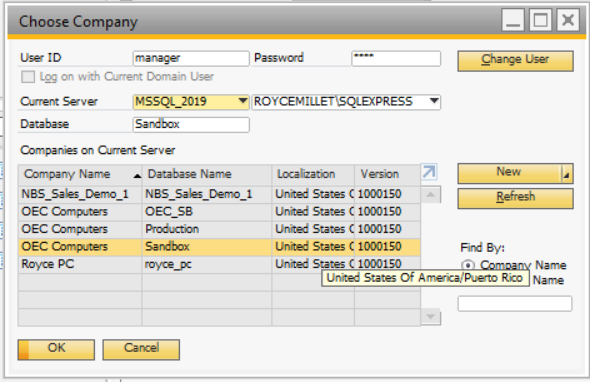Maximize the Choose Company window
The width and height of the screenshot is (590, 382).
[x=541, y=20]
